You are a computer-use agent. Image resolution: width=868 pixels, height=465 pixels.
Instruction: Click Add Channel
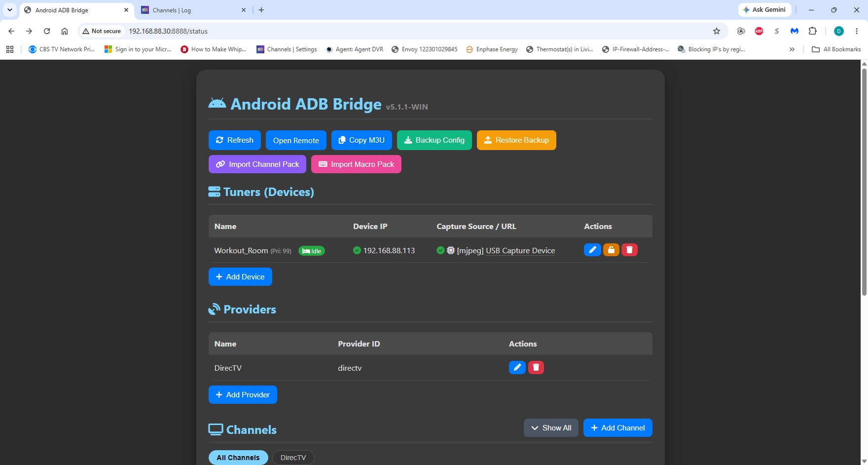pyautogui.click(x=618, y=428)
